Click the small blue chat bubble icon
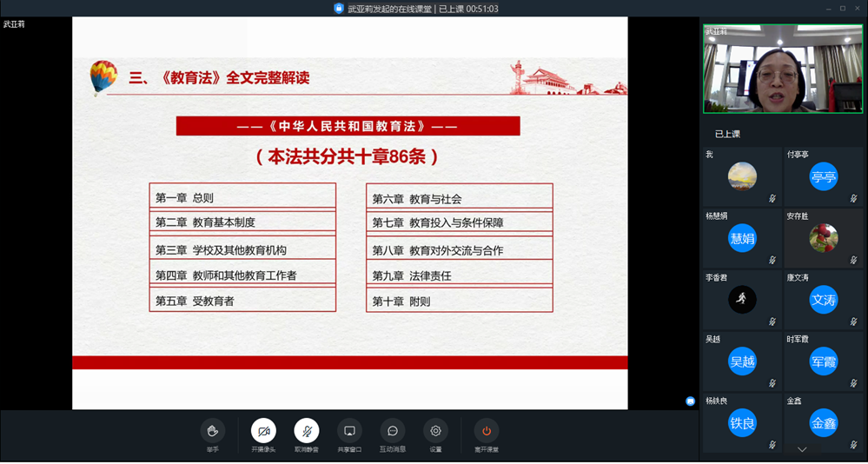The height and width of the screenshot is (464, 868). 690,401
